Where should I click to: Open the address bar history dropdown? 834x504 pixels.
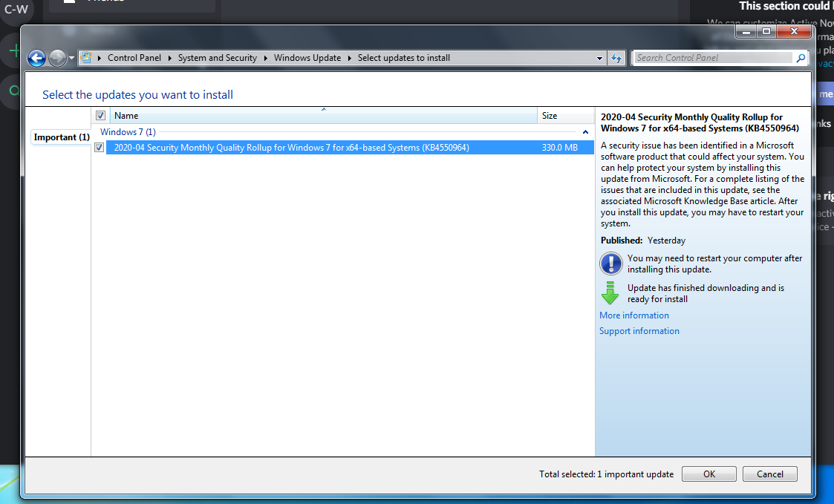599,58
